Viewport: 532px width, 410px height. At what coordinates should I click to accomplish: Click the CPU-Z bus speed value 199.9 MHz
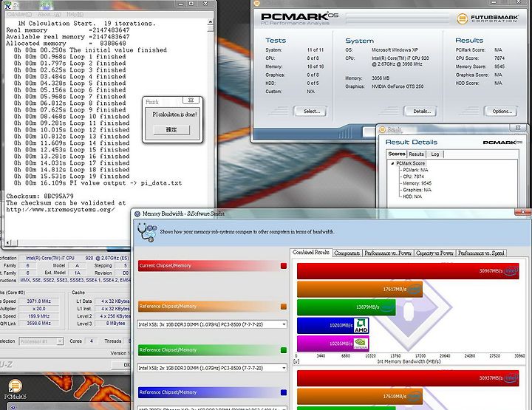(38, 316)
